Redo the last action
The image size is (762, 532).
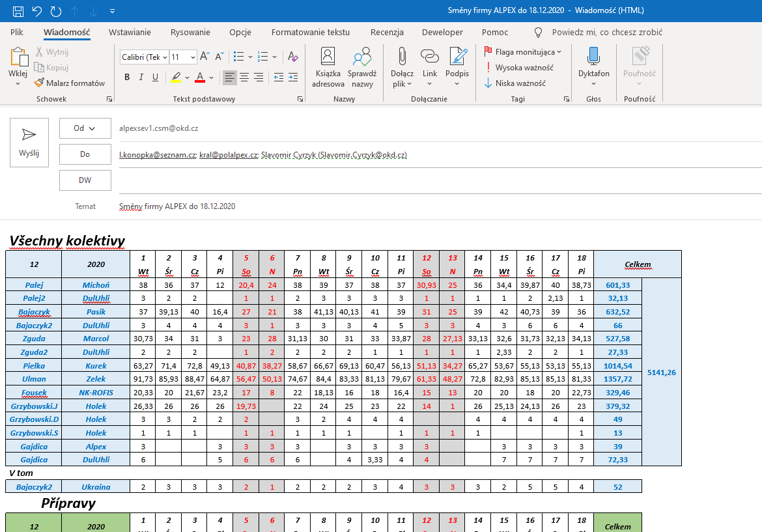[56, 11]
